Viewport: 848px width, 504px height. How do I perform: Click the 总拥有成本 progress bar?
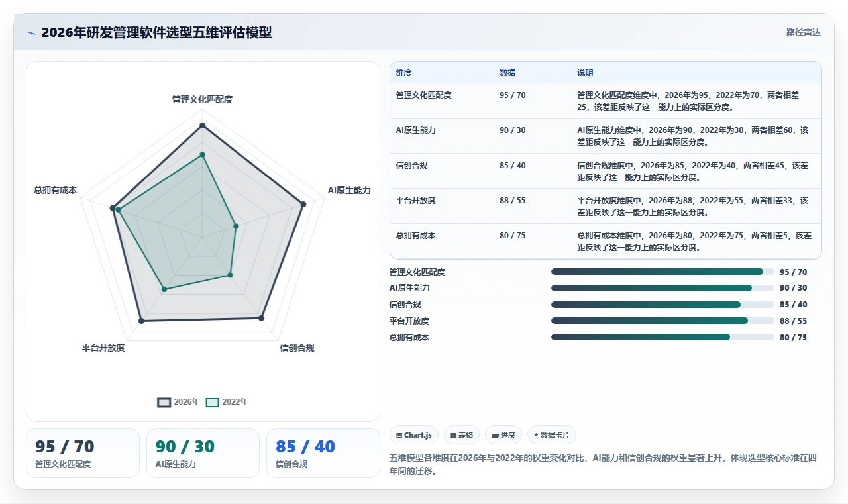[x=662, y=337]
